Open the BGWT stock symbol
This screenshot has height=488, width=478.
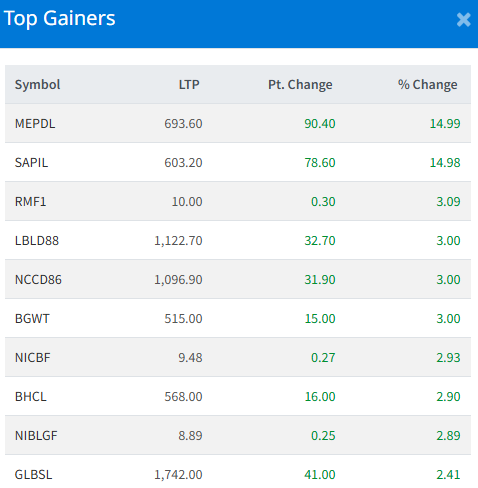click(32, 319)
